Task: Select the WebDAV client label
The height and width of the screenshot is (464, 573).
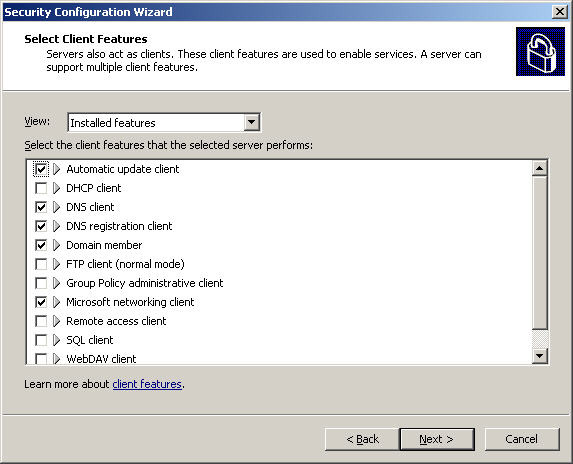Action: click(x=101, y=359)
